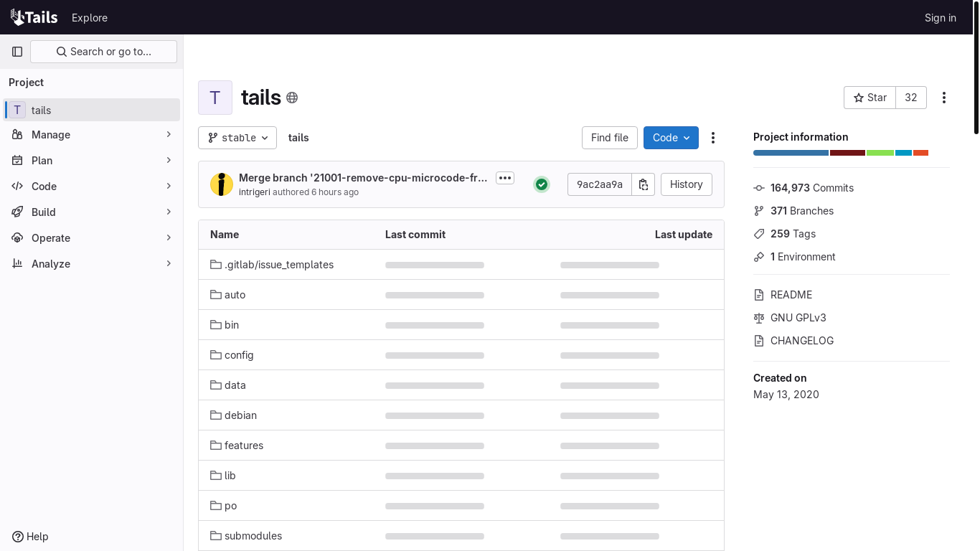
Task: Open commit History
Action: point(686,184)
